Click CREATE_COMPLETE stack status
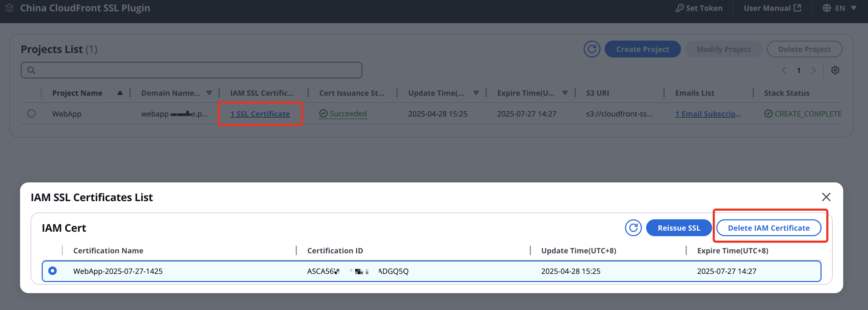The height and width of the screenshot is (310, 868). point(803,114)
